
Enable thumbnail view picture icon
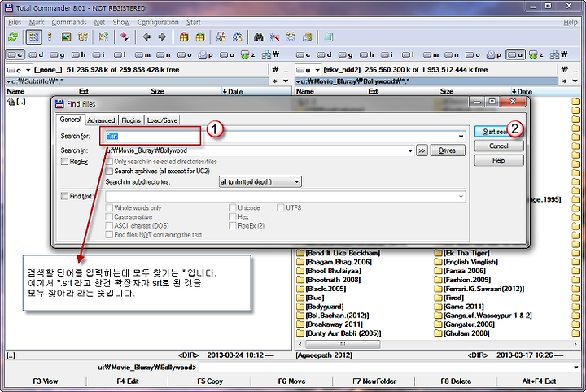tap(66, 37)
